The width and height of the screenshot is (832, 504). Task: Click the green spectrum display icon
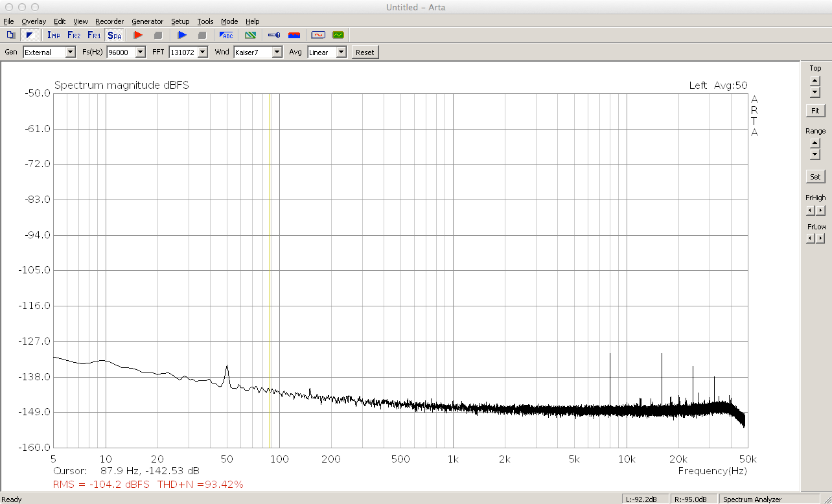338,35
